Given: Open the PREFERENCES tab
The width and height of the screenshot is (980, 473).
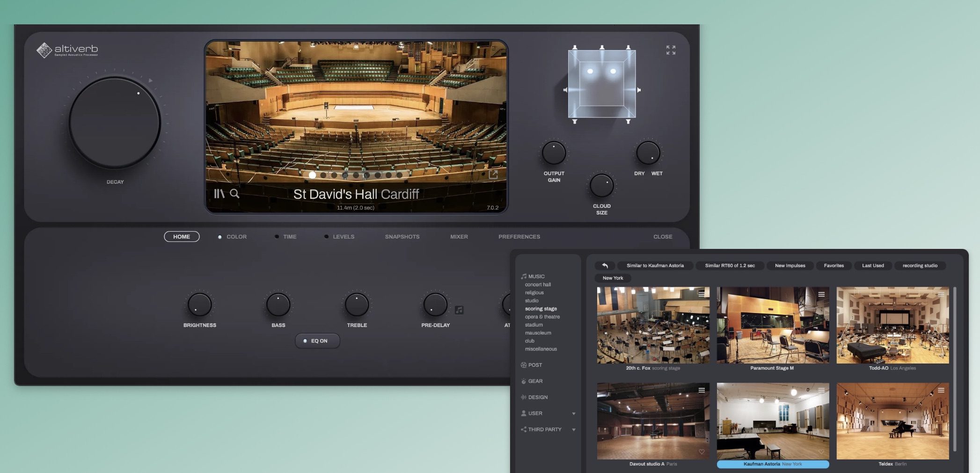Looking at the screenshot, I should (519, 237).
